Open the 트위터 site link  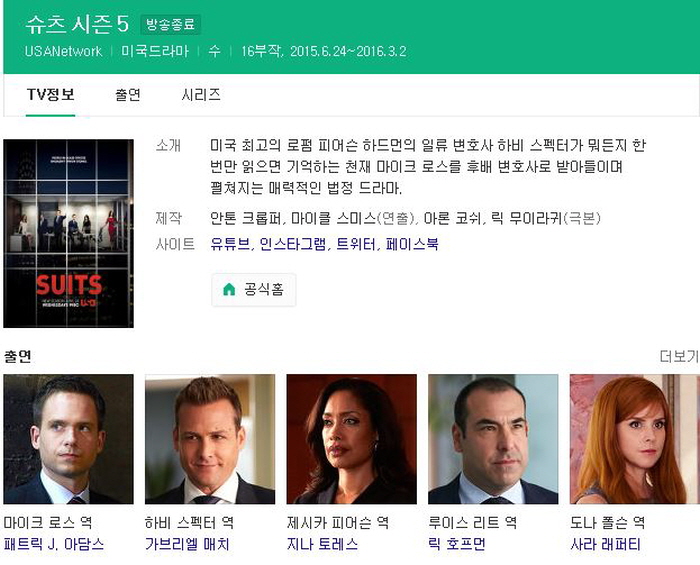tap(355, 244)
